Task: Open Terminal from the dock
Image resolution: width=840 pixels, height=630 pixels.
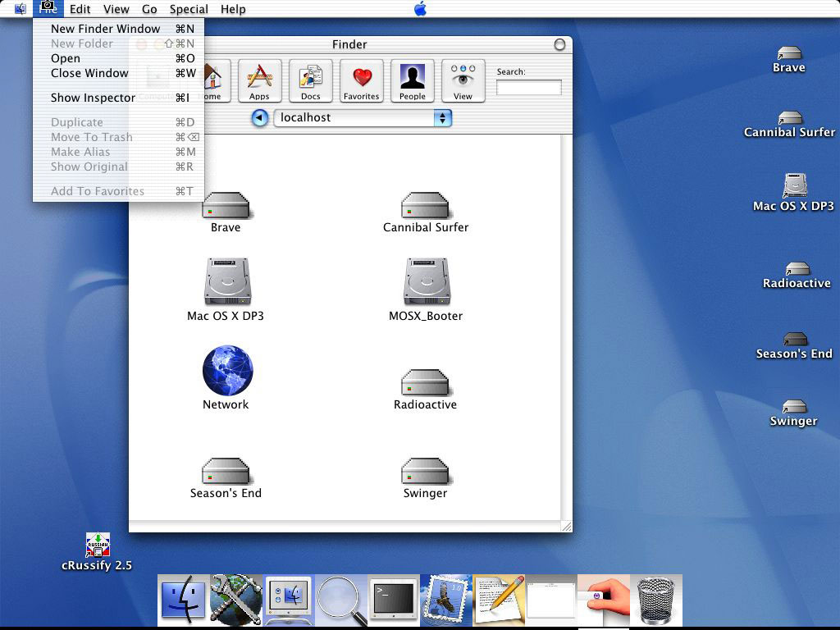Action: click(394, 600)
